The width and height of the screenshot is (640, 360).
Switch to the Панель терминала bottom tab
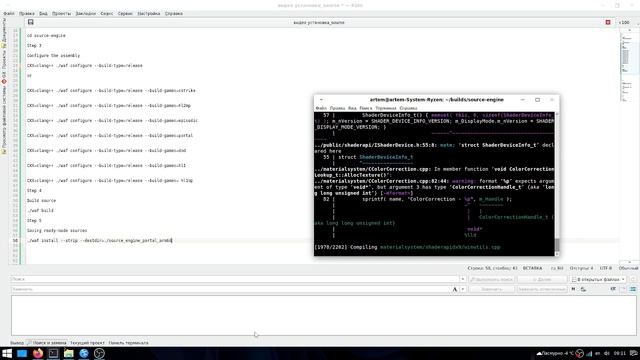(x=129, y=343)
